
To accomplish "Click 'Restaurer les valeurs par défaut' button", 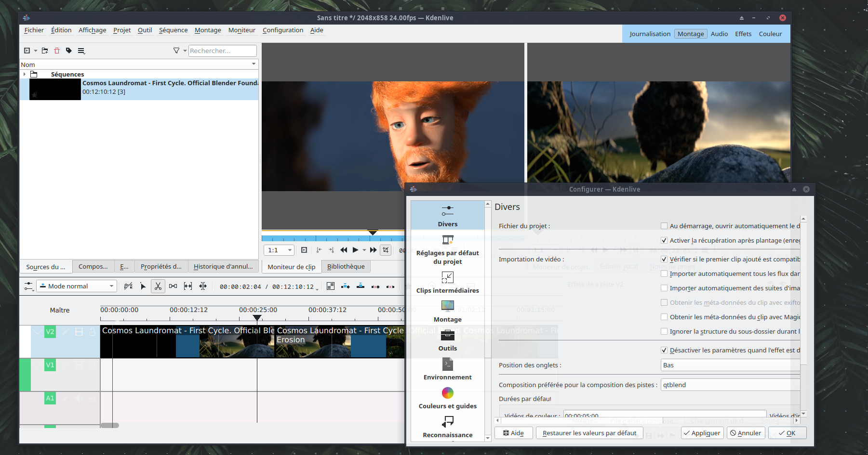I will tap(589, 433).
